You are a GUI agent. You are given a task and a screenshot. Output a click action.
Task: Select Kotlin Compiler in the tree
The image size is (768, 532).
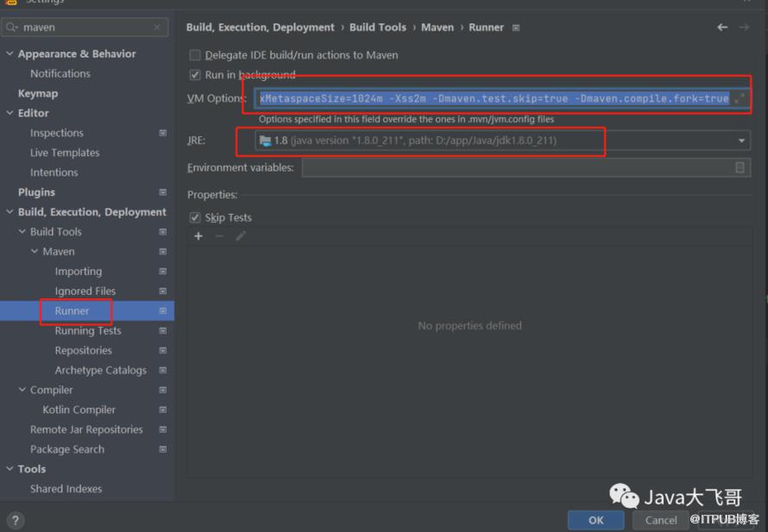click(x=79, y=410)
